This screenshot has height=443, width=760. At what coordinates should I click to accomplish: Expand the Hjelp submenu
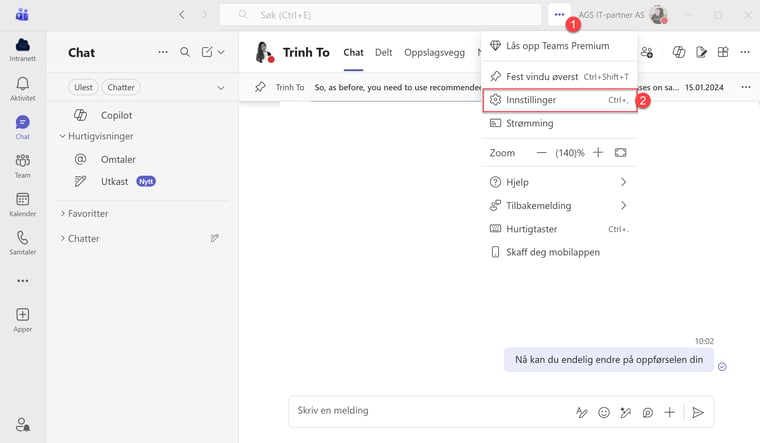[x=623, y=182]
